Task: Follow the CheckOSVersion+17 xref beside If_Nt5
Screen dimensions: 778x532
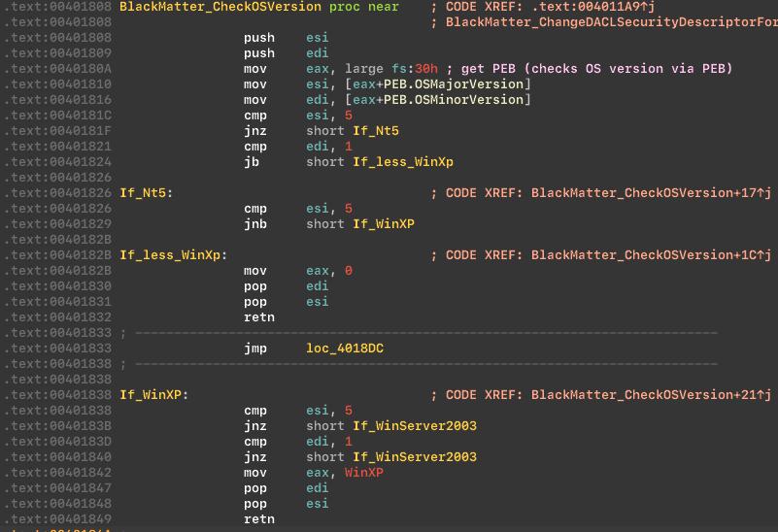Action: coord(647,193)
